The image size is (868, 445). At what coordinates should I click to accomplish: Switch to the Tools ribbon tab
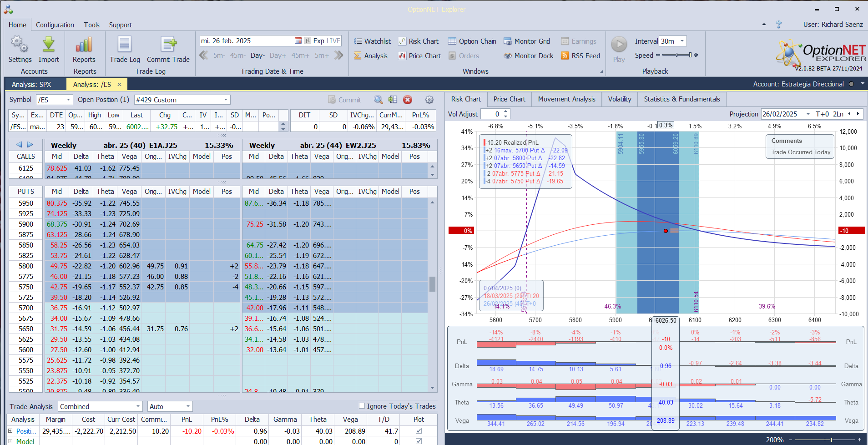91,25
